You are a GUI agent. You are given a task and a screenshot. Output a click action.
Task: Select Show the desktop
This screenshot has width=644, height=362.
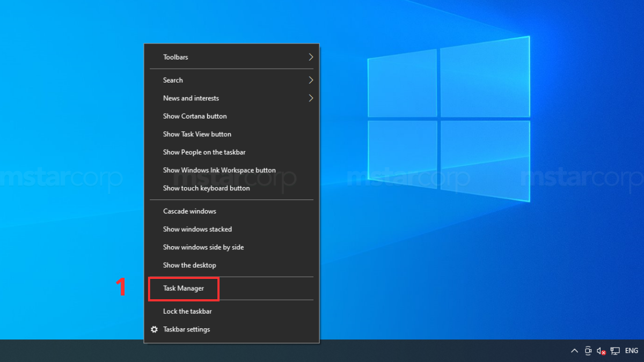click(x=231, y=265)
